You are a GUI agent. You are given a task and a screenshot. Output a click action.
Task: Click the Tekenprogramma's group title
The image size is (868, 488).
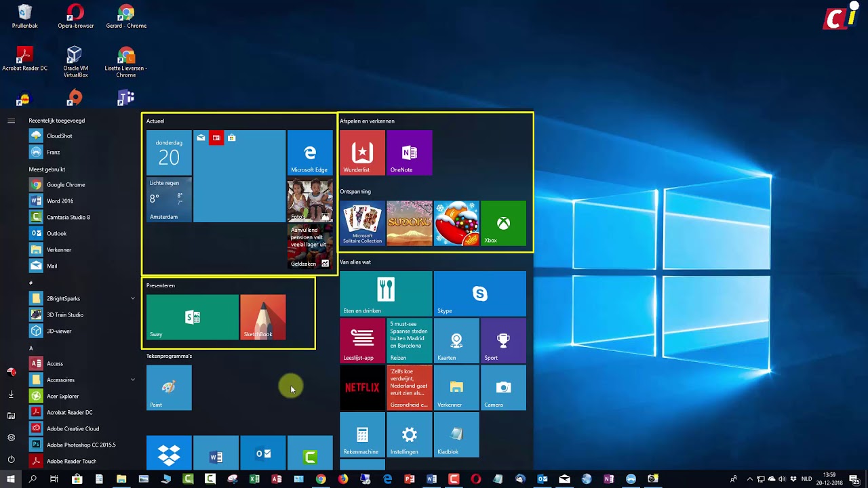[169, 356]
